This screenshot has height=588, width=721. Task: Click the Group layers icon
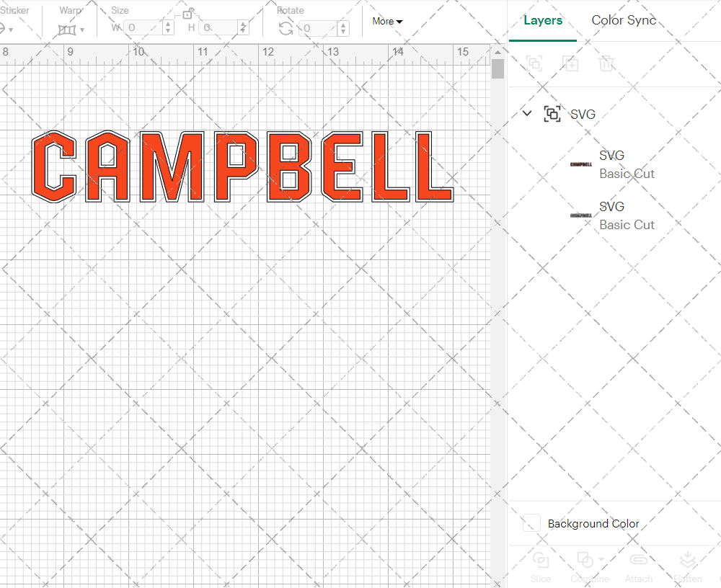click(534, 63)
